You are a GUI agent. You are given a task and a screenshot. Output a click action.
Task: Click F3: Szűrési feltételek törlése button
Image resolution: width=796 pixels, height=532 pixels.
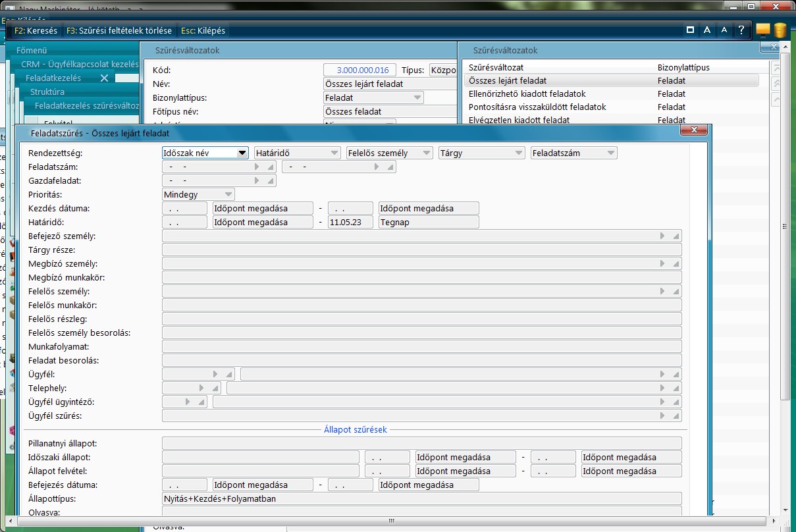[x=119, y=30]
